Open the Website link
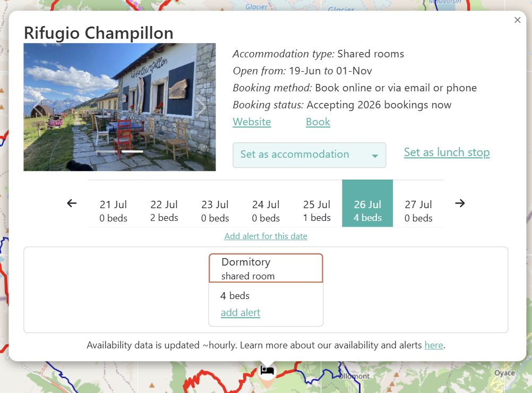Viewport: 532px width, 393px height. click(x=252, y=122)
